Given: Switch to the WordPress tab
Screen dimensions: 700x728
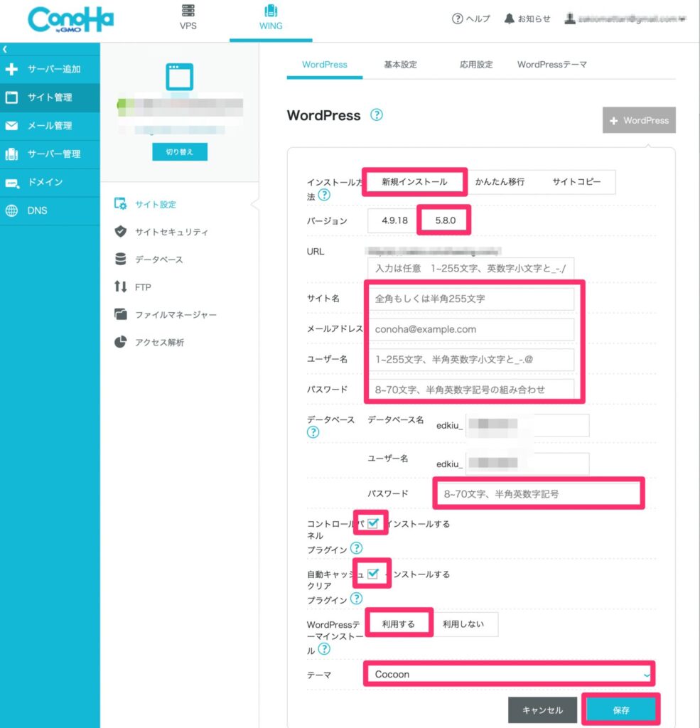Looking at the screenshot, I should [325, 65].
